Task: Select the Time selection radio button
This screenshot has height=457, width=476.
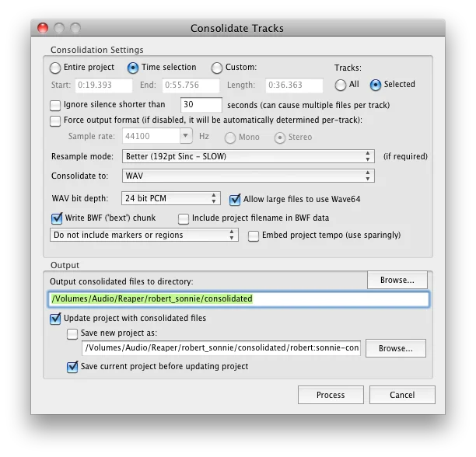Action: click(133, 68)
